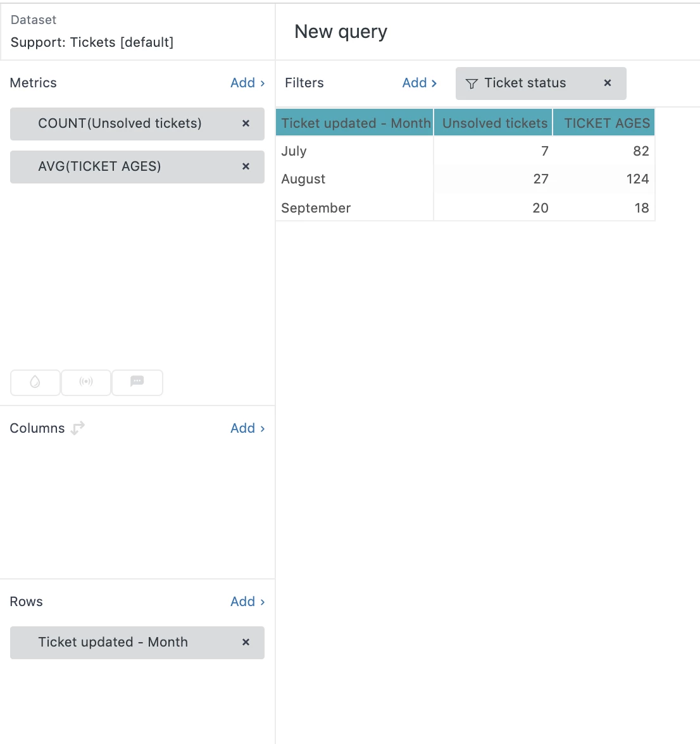The image size is (700, 744).
Task: Click the August unsolved tickets value 27
Action: click(541, 180)
